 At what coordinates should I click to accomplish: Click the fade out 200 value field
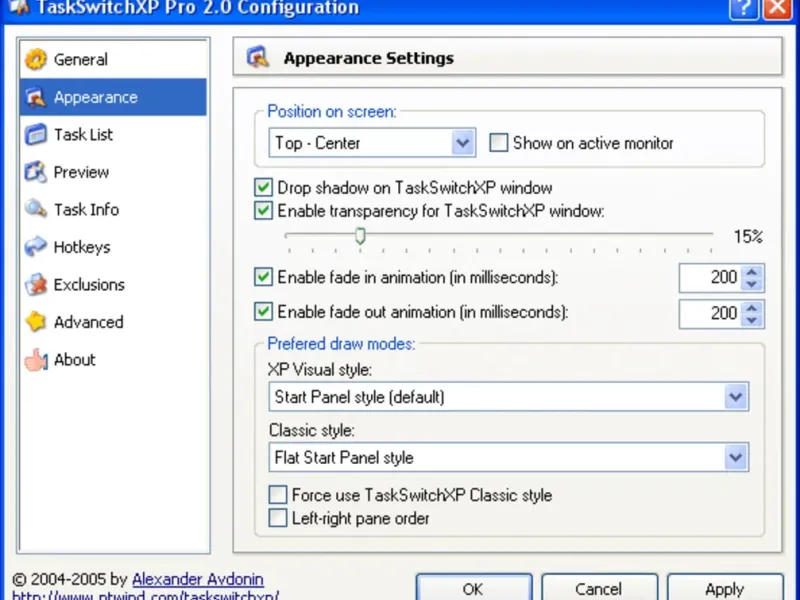pos(711,313)
